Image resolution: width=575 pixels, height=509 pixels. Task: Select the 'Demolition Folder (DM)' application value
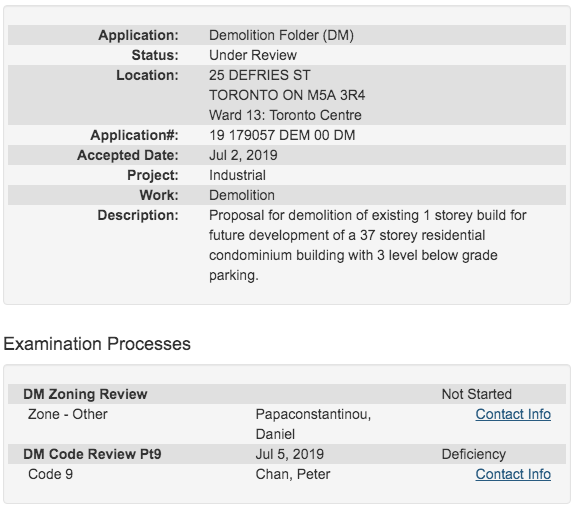281,35
